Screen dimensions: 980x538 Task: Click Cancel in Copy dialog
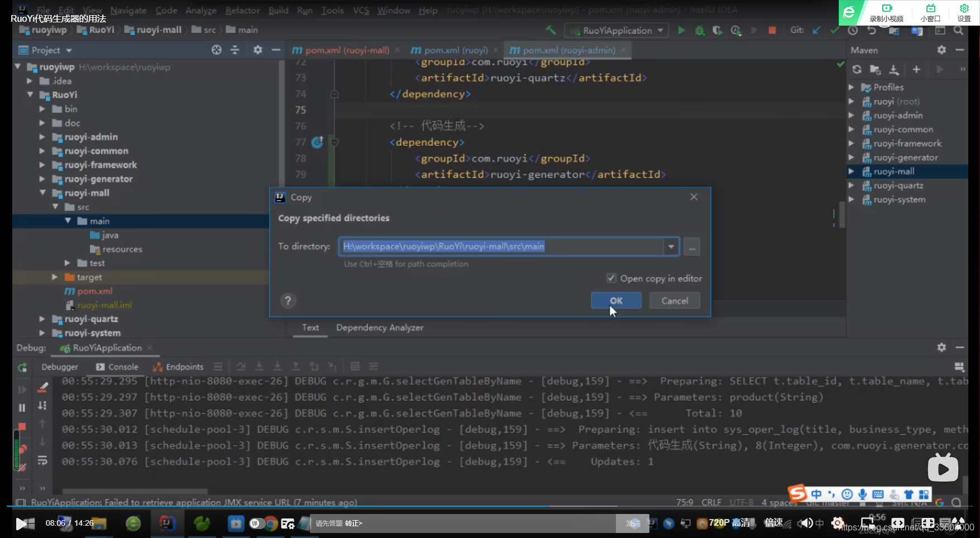[675, 301]
